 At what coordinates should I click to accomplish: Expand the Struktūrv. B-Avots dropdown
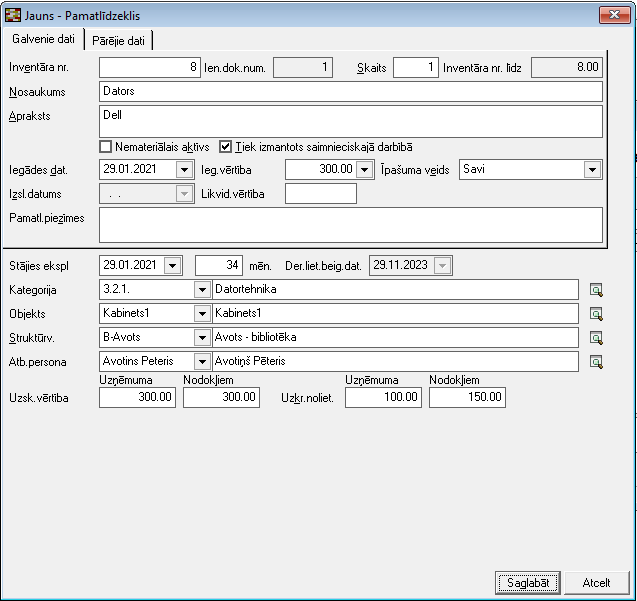(x=202, y=338)
